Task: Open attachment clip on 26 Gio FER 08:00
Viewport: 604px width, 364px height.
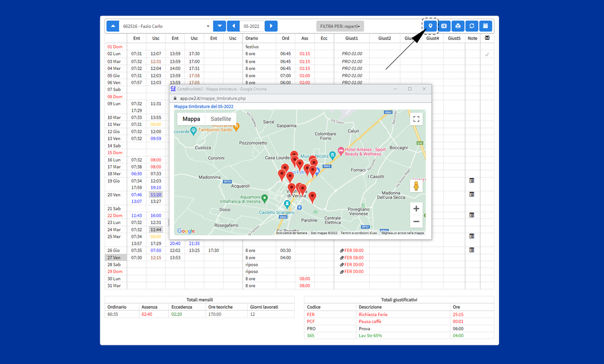Action: tap(342, 250)
